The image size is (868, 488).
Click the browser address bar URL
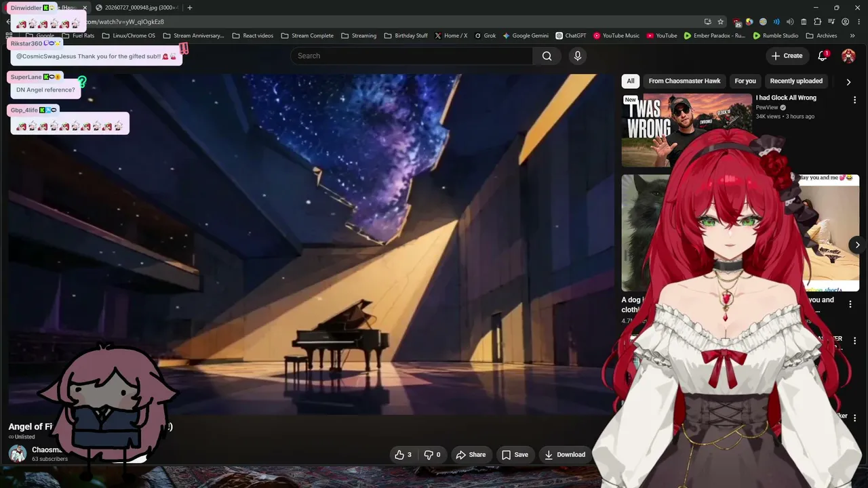point(125,22)
